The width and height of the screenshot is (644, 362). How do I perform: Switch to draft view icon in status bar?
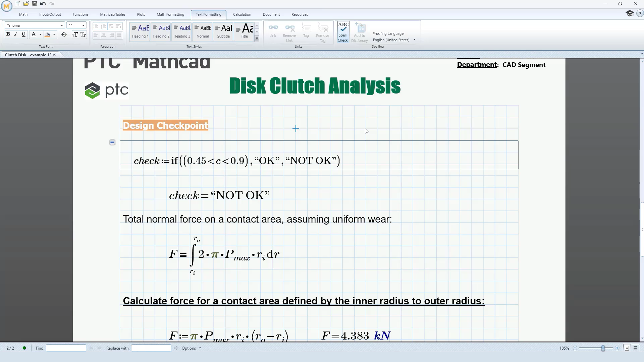click(635, 348)
